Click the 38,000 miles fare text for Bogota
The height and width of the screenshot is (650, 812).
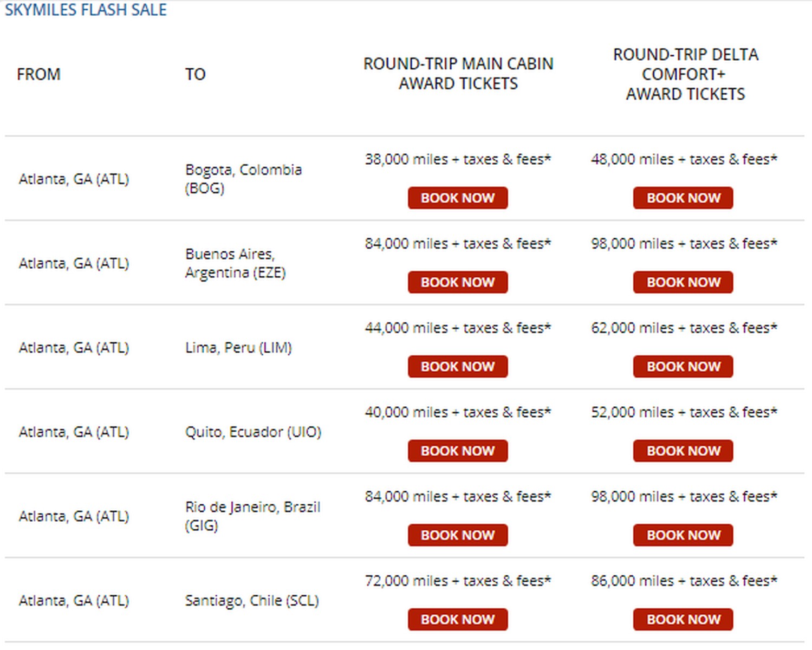[458, 159]
